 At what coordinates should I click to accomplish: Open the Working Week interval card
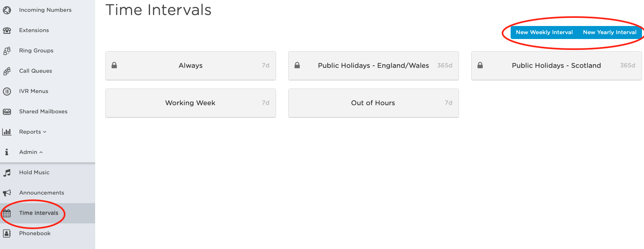pos(191,103)
